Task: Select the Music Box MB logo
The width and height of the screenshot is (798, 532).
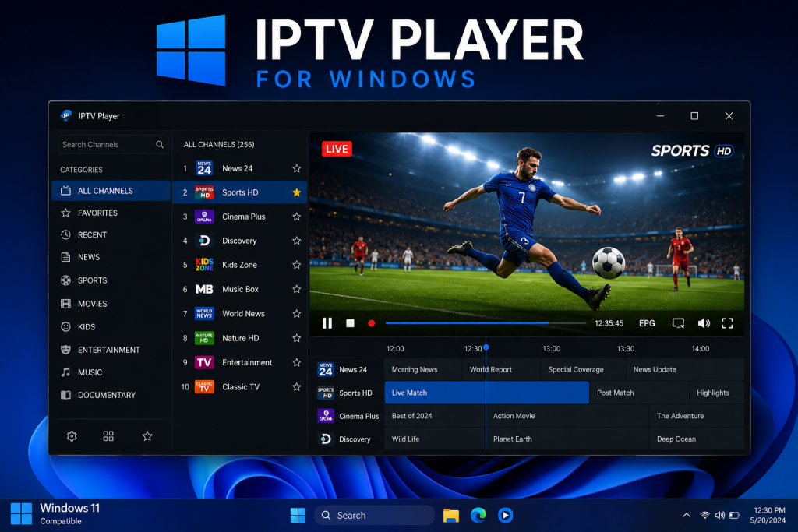Action: coord(204,289)
